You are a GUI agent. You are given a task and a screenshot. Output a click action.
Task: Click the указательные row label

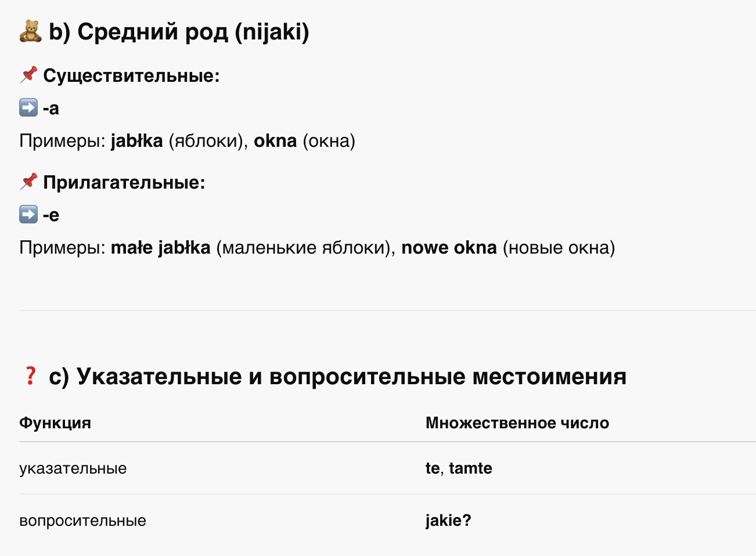coord(73,468)
